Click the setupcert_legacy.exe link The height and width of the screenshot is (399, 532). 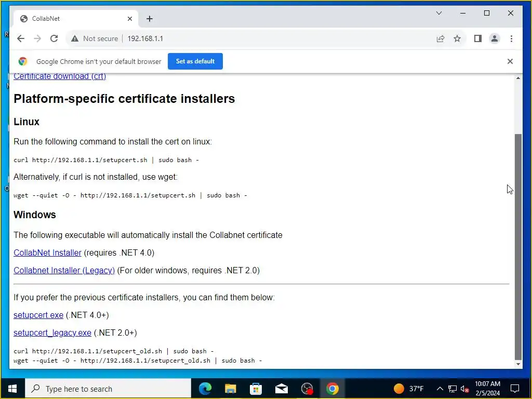(x=52, y=333)
